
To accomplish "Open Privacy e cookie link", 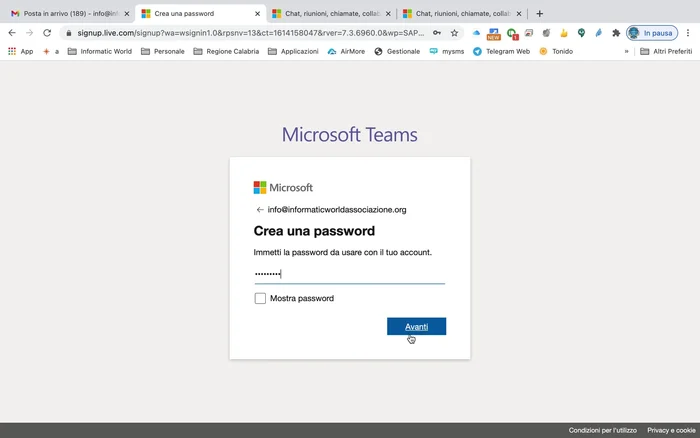I will click(671, 430).
